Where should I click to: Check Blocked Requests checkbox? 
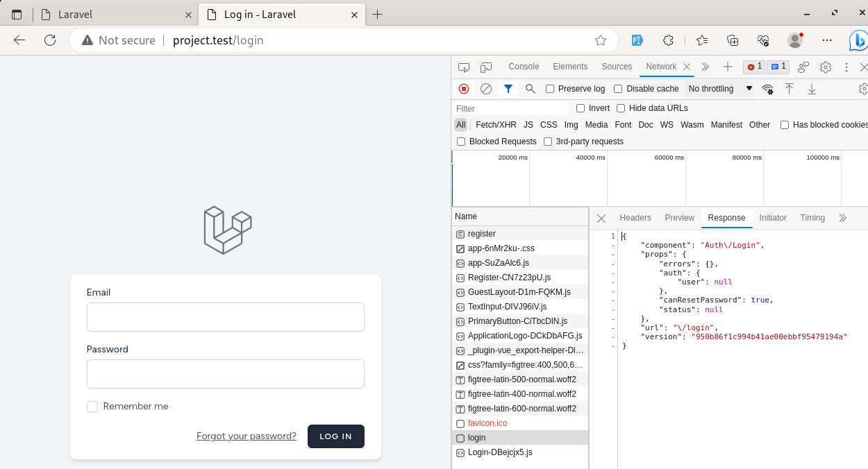coord(461,142)
